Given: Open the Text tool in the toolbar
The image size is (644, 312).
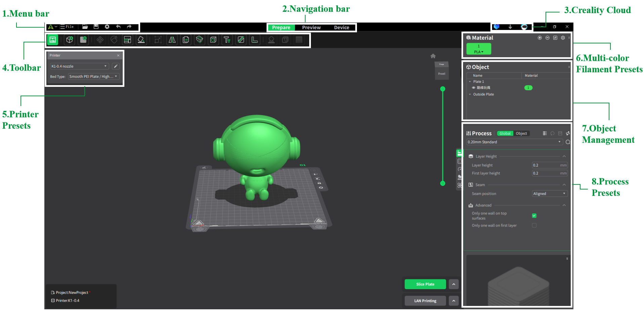Looking at the screenshot, I should [x=227, y=39].
